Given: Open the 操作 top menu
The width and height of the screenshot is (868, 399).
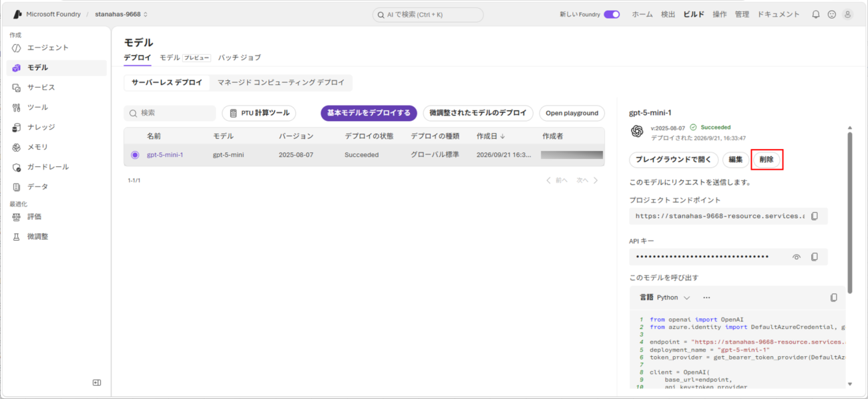Looking at the screenshot, I should click(720, 14).
